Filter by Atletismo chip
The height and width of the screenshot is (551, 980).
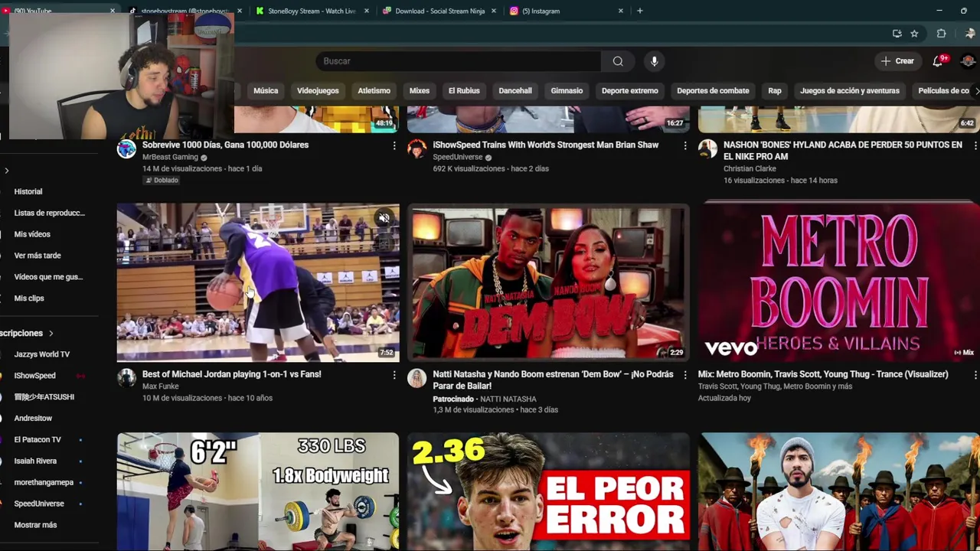(x=374, y=90)
